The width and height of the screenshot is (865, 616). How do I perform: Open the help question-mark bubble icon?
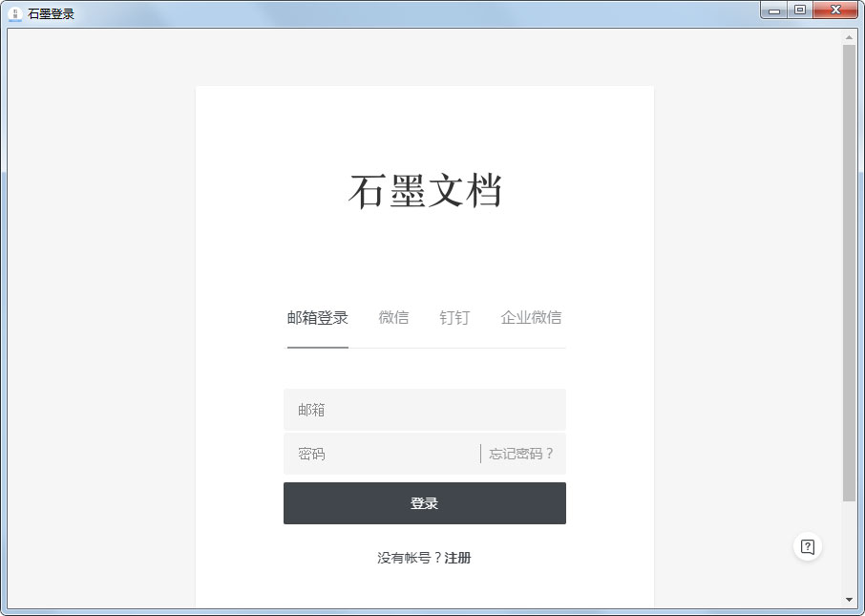click(x=807, y=546)
